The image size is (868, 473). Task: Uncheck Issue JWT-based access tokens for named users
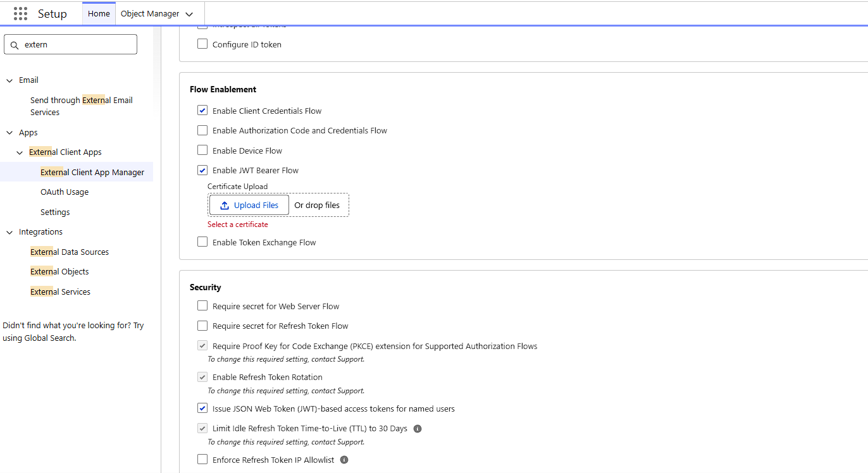click(202, 408)
